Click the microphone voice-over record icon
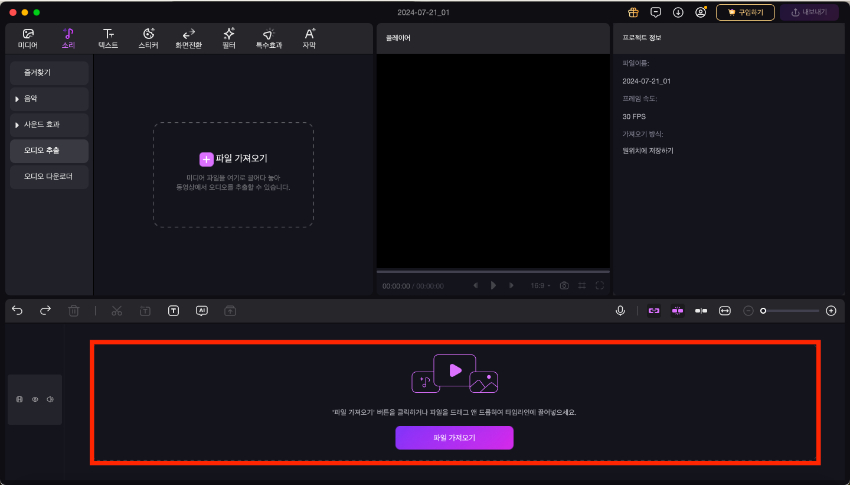This screenshot has height=485, width=850. pyautogui.click(x=620, y=311)
